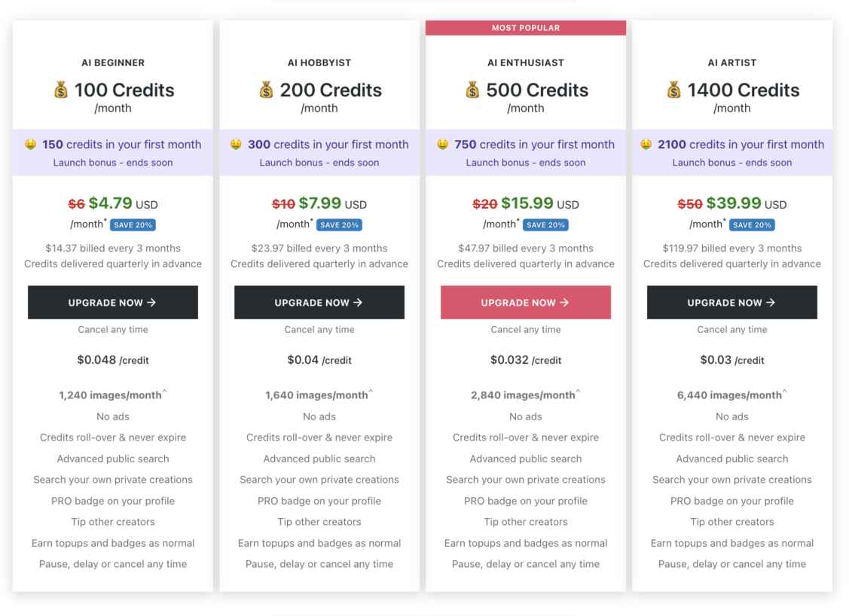
Task: Click money bag icon beside 200 Credits
Action: coord(266,90)
